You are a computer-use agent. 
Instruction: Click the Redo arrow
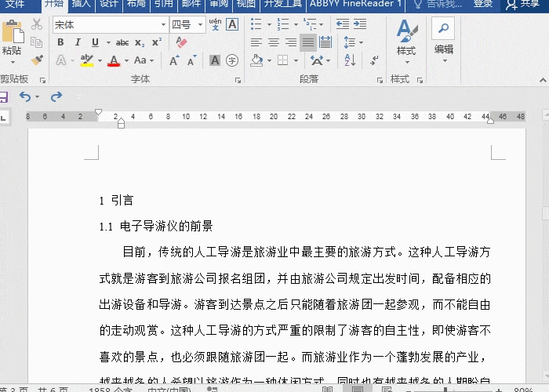point(56,96)
